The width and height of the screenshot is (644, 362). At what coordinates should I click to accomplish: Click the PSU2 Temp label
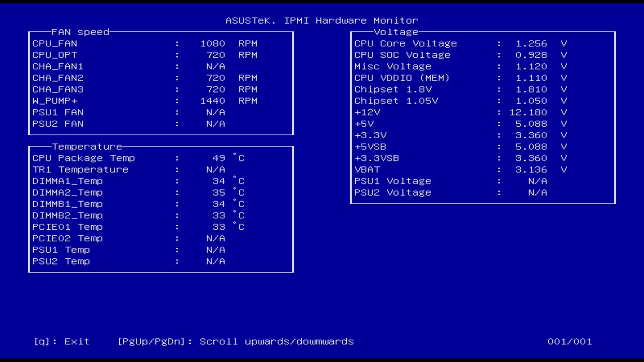[x=61, y=262]
